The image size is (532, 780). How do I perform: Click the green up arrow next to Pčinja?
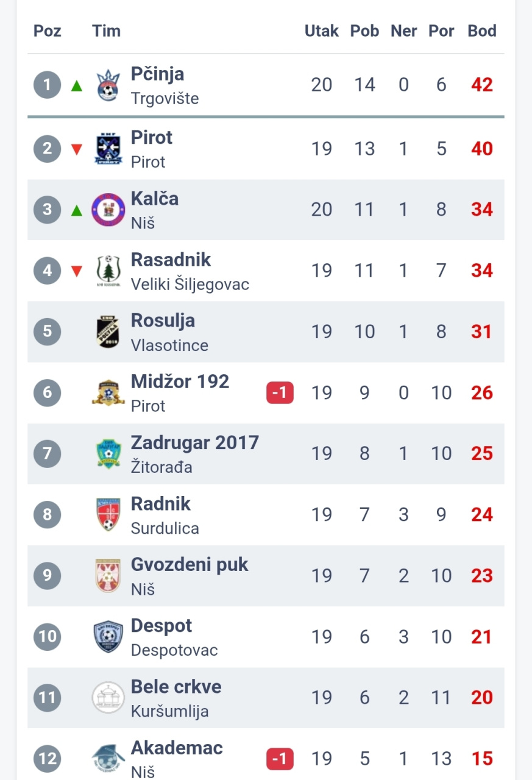(x=77, y=86)
